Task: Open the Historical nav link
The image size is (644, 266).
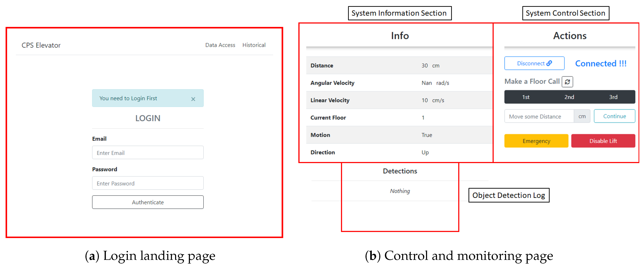Action: (254, 45)
